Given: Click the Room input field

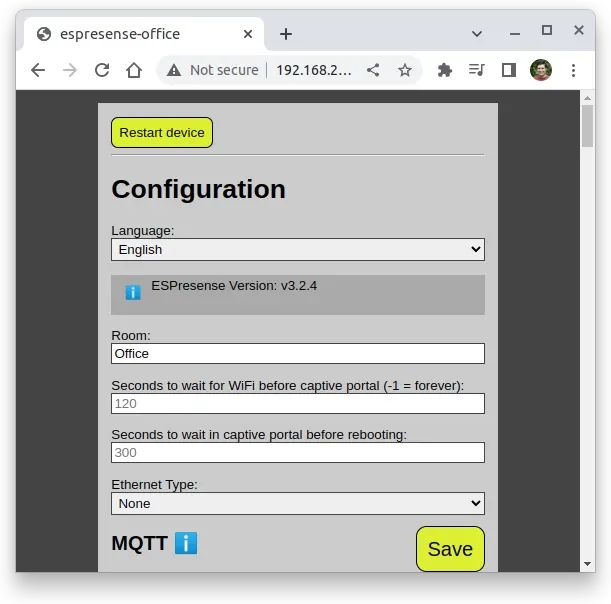Looking at the screenshot, I should click(x=298, y=353).
